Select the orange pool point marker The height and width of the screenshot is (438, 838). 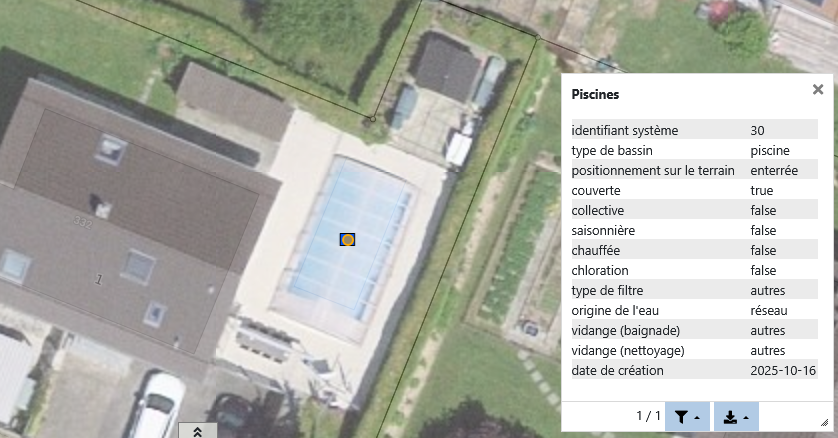[x=347, y=240]
